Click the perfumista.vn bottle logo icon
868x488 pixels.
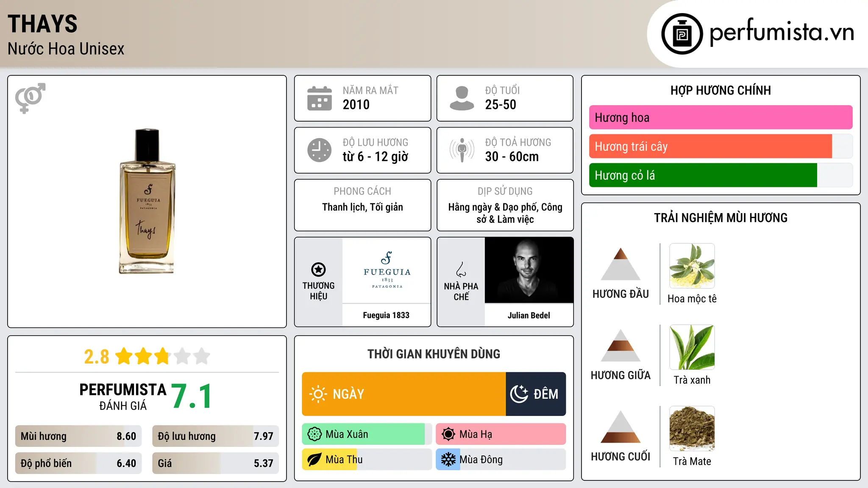(682, 34)
